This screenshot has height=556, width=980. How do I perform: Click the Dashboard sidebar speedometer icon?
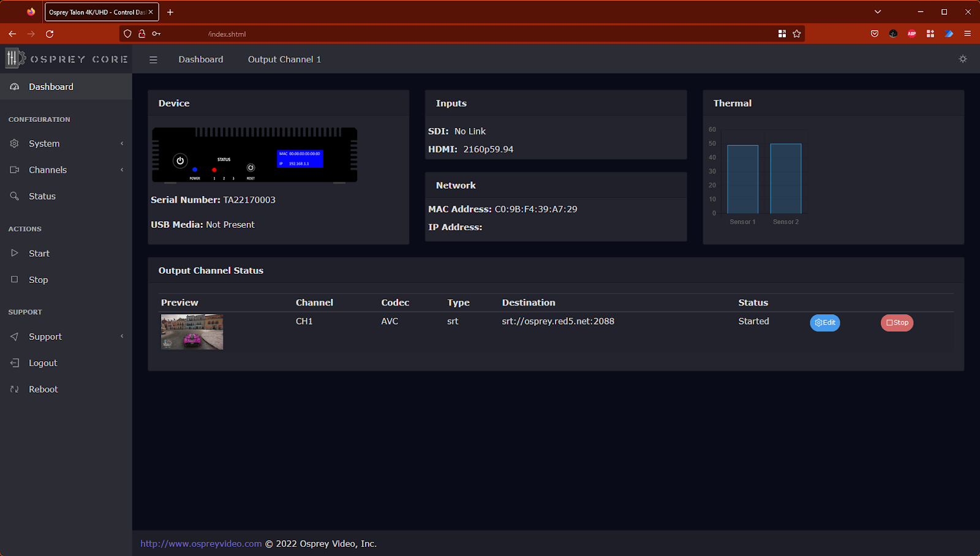(x=15, y=87)
